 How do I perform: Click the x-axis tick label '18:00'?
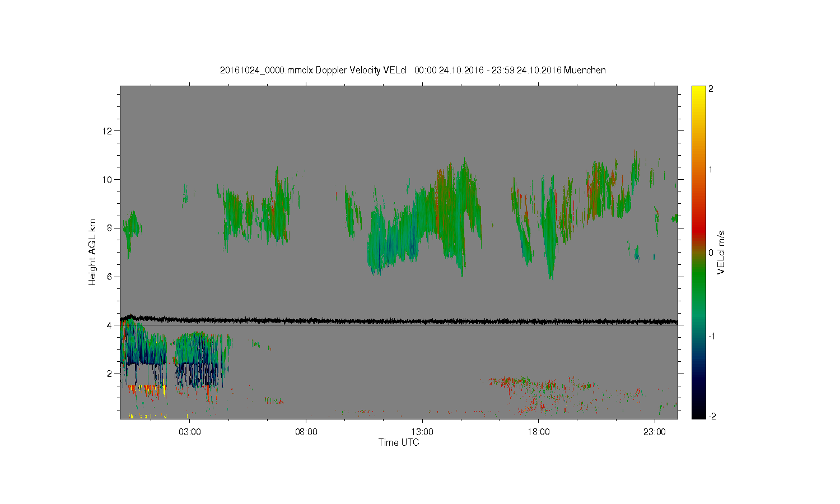coord(539,432)
